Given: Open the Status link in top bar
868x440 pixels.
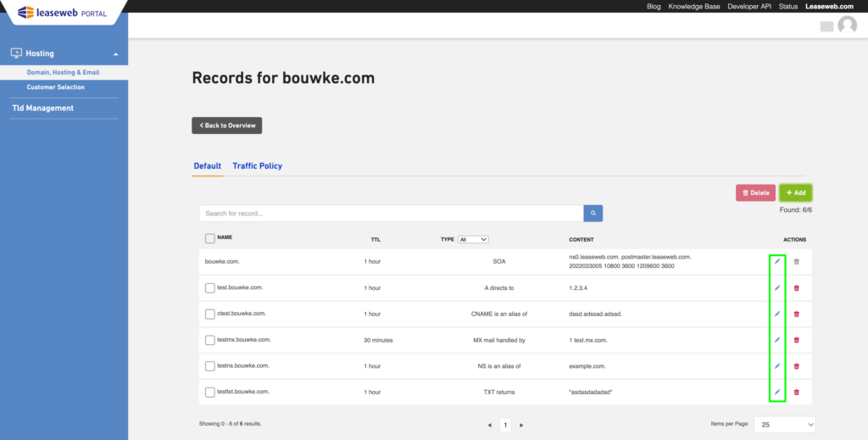Looking at the screenshot, I should pyautogui.click(x=788, y=7).
